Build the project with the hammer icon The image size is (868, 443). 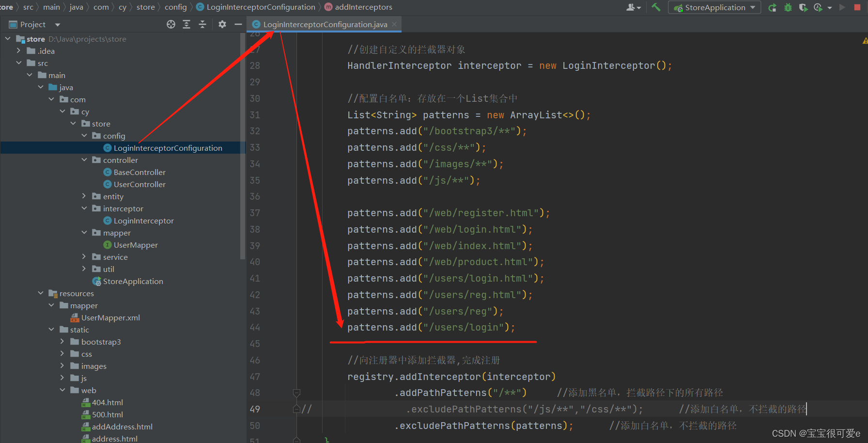(656, 7)
